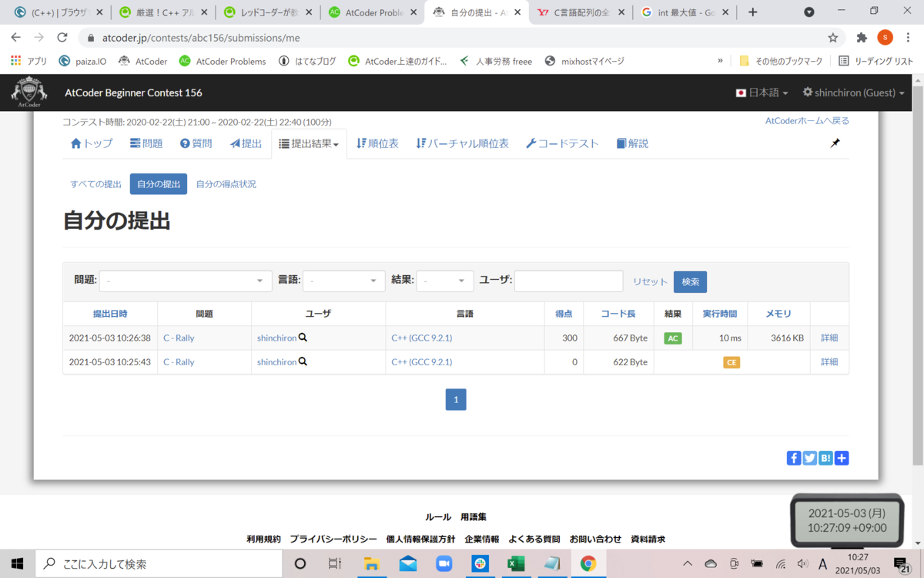Share the page via the Twitter icon
This screenshot has width=924, height=578.
(x=809, y=458)
